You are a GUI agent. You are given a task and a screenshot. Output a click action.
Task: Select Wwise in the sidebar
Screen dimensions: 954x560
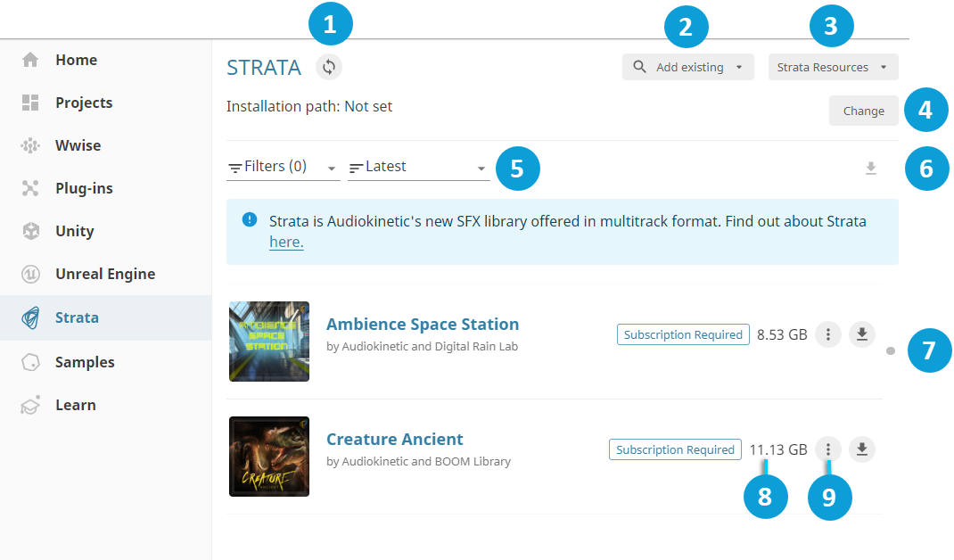tap(78, 145)
